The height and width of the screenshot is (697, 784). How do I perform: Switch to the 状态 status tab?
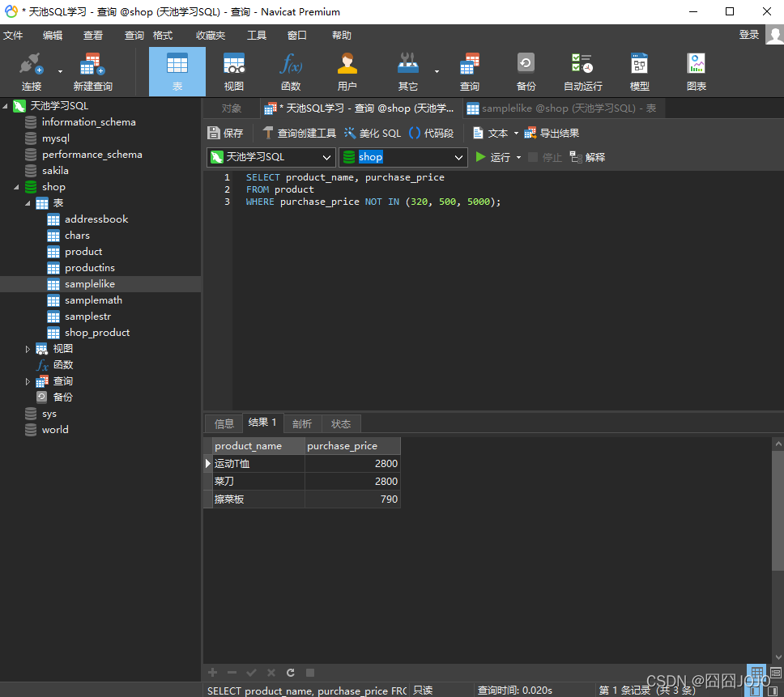click(x=341, y=423)
